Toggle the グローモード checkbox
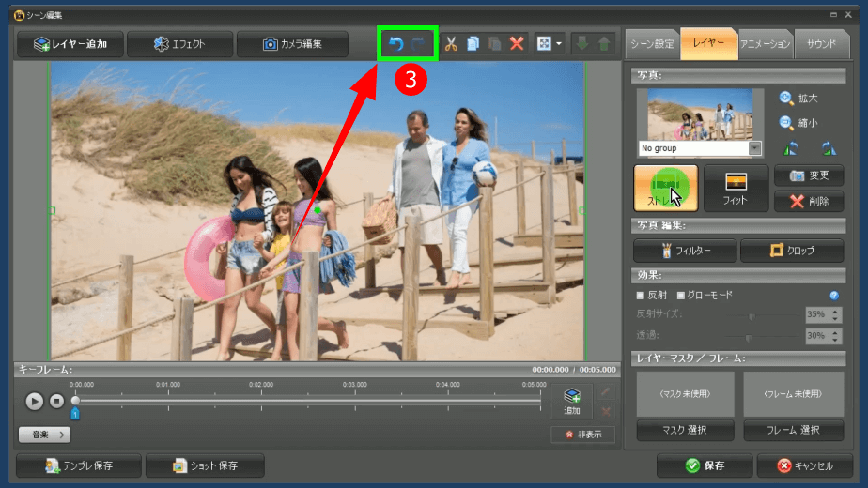This screenshot has width=868, height=488. pos(681,295)
